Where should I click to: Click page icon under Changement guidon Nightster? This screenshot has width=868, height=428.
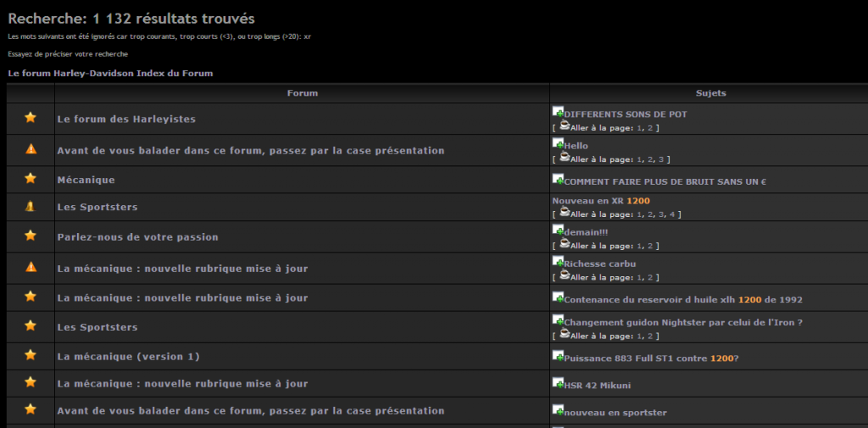pos(564,334)
